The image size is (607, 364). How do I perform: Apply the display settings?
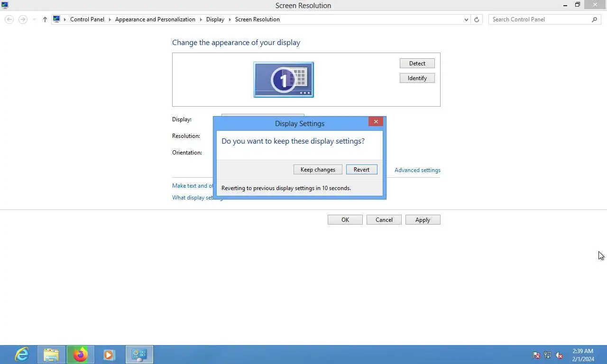(x=423, y=220)
